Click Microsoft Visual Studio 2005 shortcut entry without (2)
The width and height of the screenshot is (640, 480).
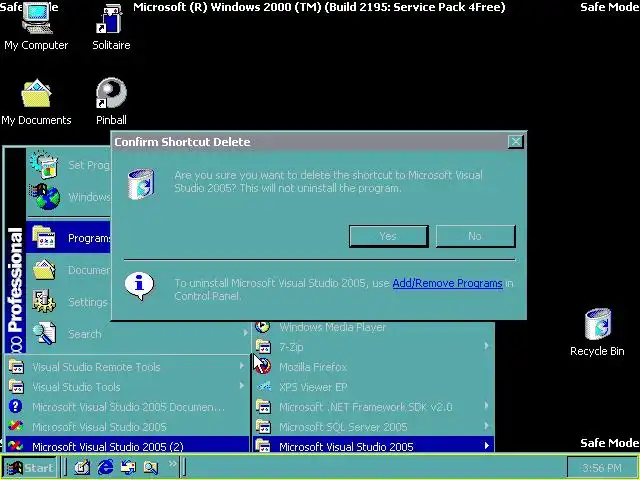coord(127,427)
